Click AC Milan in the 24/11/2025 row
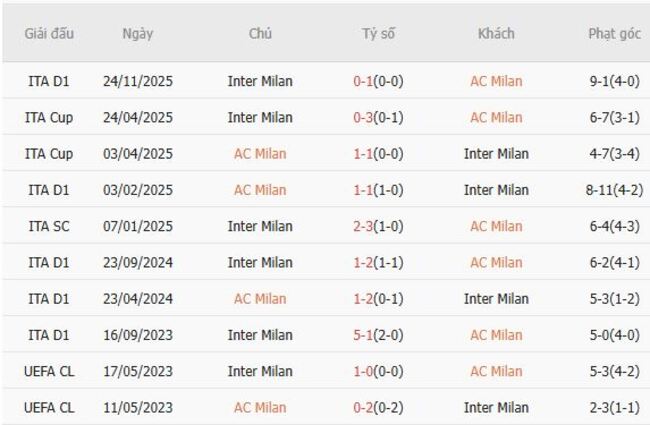650x425 pixels. [496, 81]
